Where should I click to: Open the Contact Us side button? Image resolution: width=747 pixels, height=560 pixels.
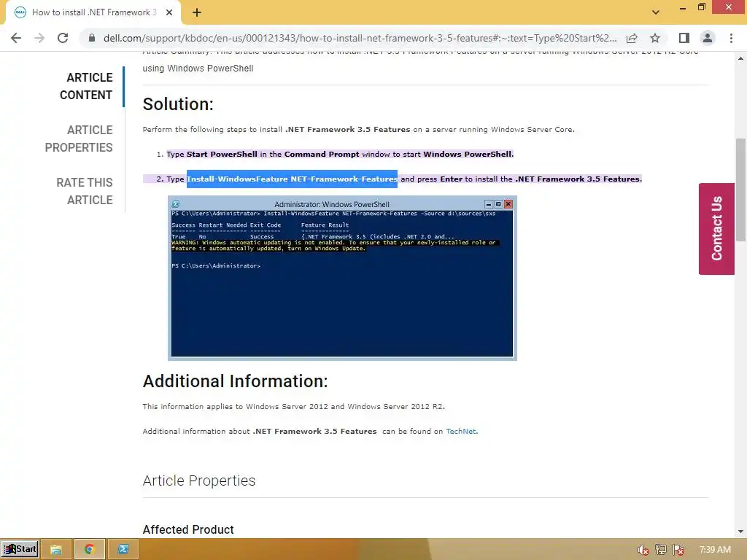tap(716, 228)
